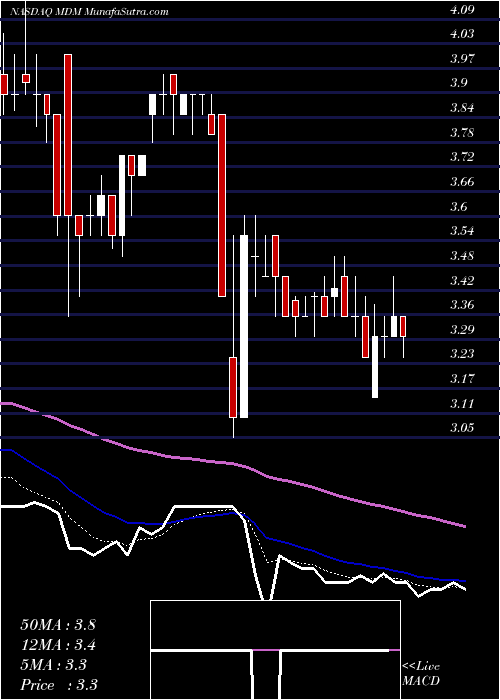500x700 pixels.
Task: Select the 3.66 price axis label
Action: coord(461,182)
